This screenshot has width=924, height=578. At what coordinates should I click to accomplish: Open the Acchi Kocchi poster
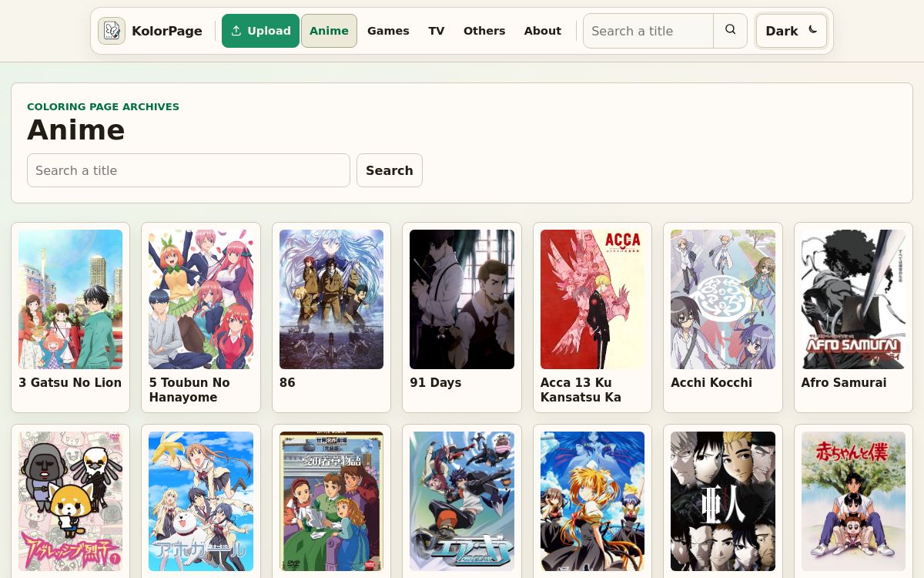[723, 299]
